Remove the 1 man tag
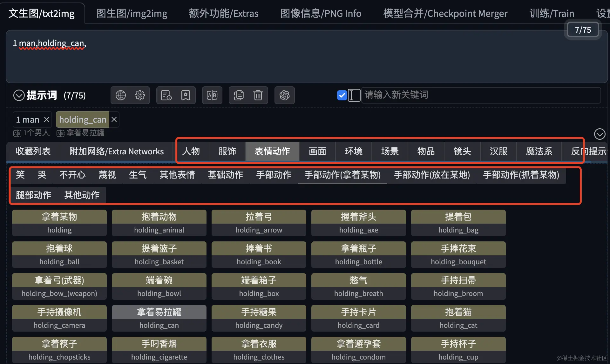Image resolution: width=610 pixels, height=364 pixels. 47,119
